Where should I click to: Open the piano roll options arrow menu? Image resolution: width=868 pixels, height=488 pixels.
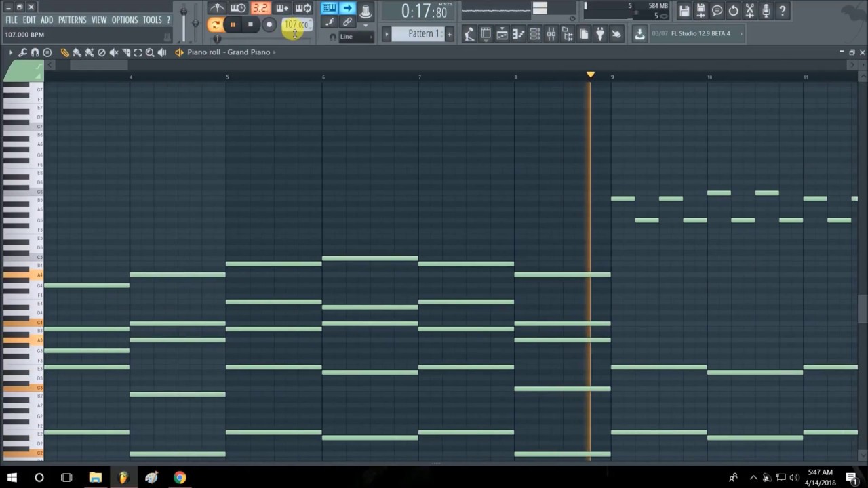pos(11,52)
